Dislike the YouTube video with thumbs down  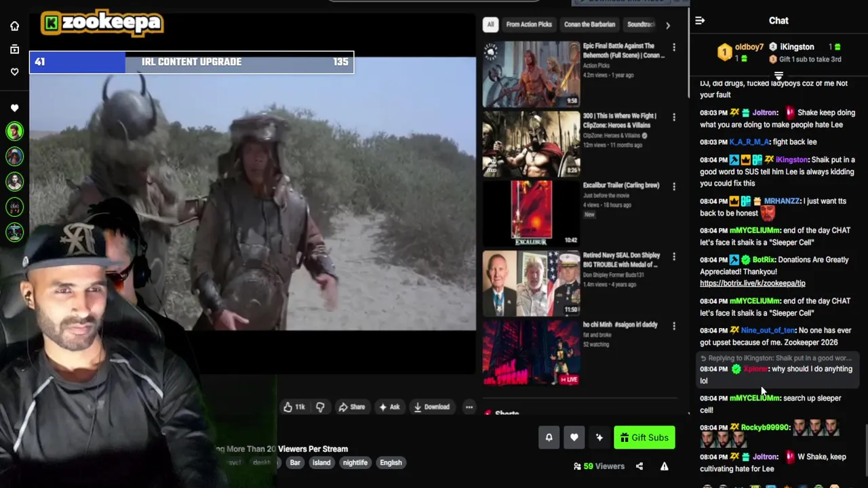tap(320, 407)
